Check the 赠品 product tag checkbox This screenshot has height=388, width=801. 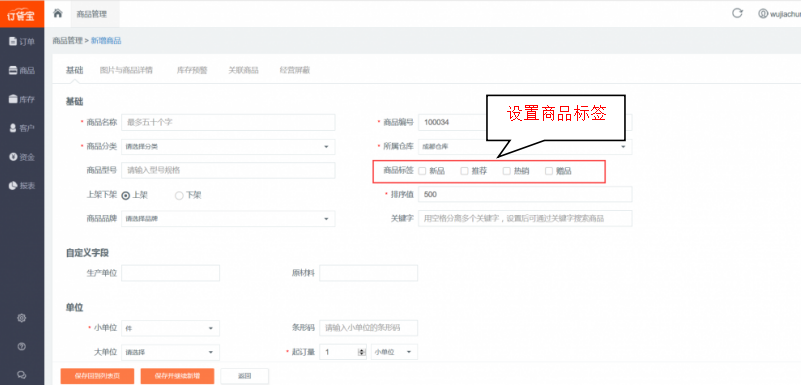coord(549,172)
